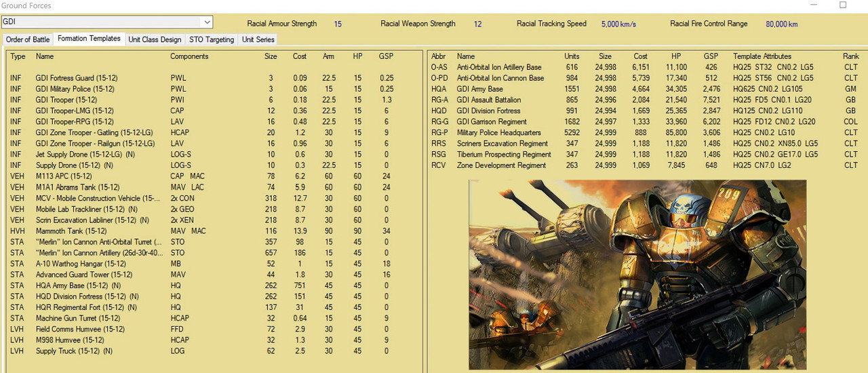
Task: Click Racial Armour Strength value 15
Action: (338, 24)
